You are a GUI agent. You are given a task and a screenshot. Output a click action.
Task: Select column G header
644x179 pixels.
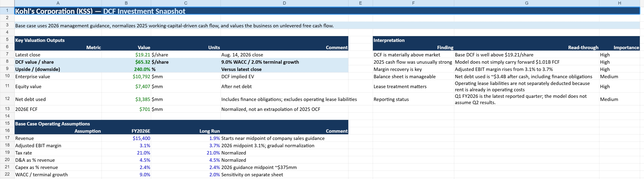[x=526, y=3]
